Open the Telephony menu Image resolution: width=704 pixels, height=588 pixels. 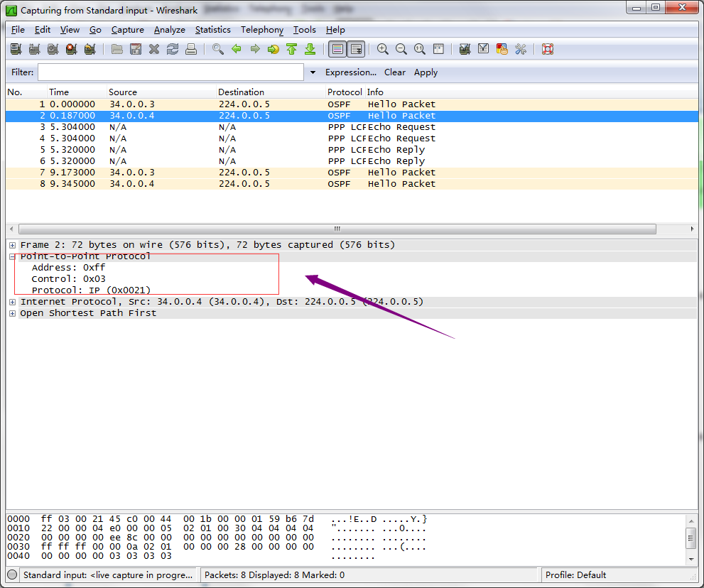point(262,30)
